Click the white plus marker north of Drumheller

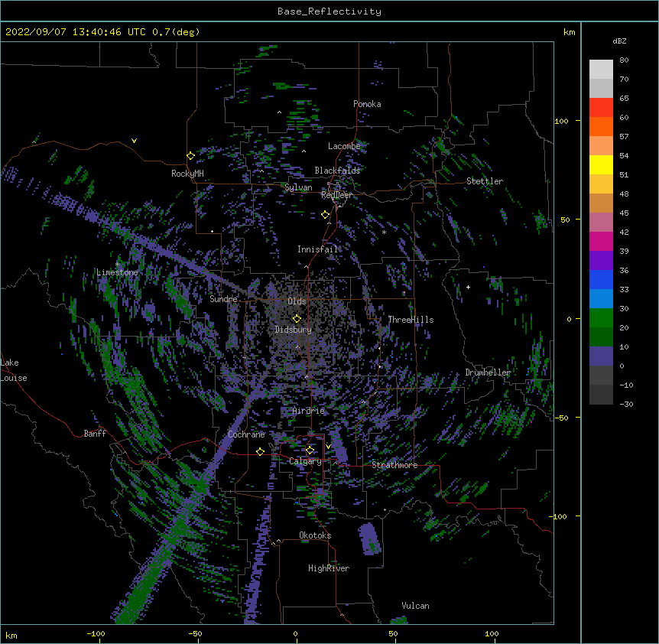click(468, 287)
